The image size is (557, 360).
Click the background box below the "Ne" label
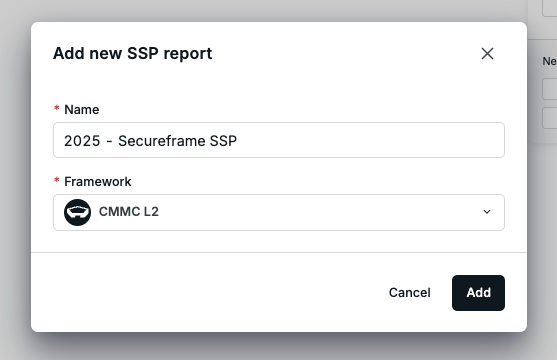coord(550,89)
